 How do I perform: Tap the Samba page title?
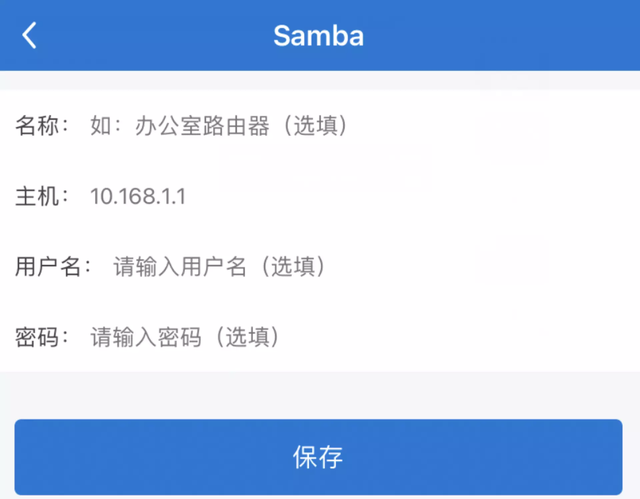[318, 36]
